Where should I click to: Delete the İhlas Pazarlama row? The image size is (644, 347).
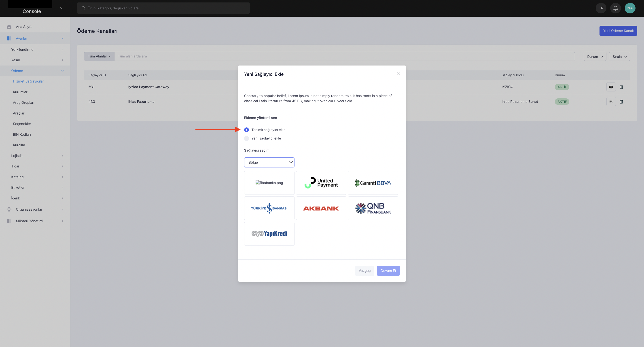(621, 102)
